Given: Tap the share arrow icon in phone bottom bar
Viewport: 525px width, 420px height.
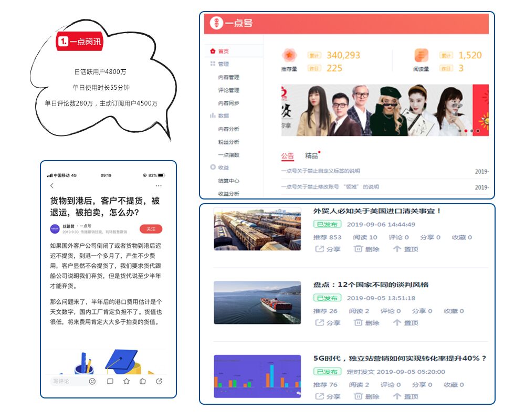Looking at the screenshot, I should tap(159, 381).
